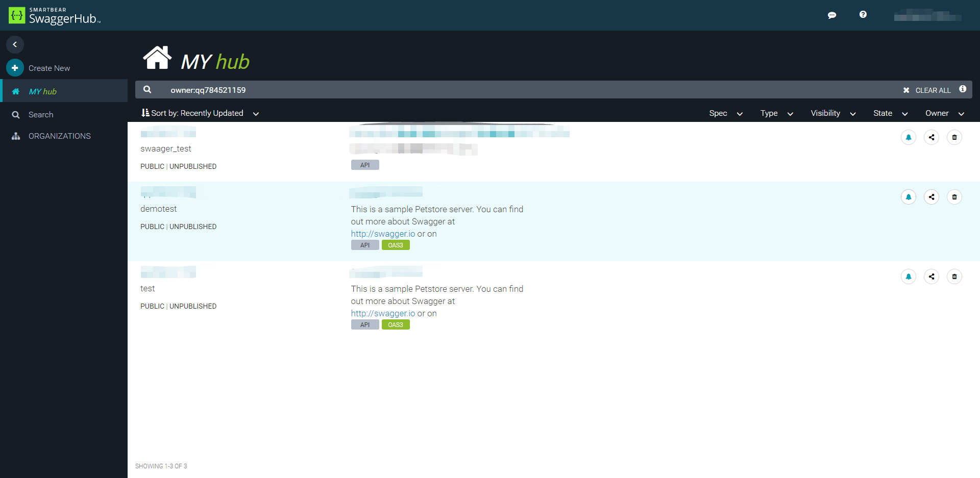Click PUBLIC | UNPUBLISHED status under test
Viewport: 980px width, 478px height.
pos(178,307)
